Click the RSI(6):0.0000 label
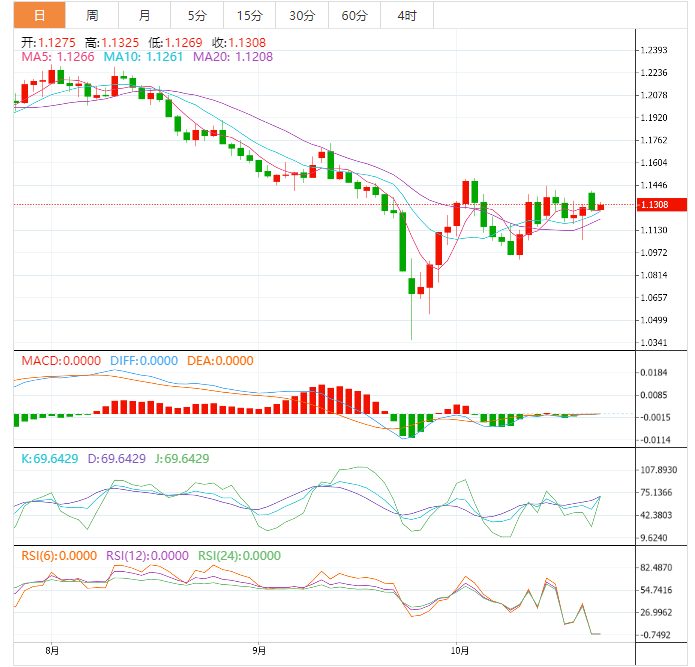Screen dimensions: 695x667 59,556
